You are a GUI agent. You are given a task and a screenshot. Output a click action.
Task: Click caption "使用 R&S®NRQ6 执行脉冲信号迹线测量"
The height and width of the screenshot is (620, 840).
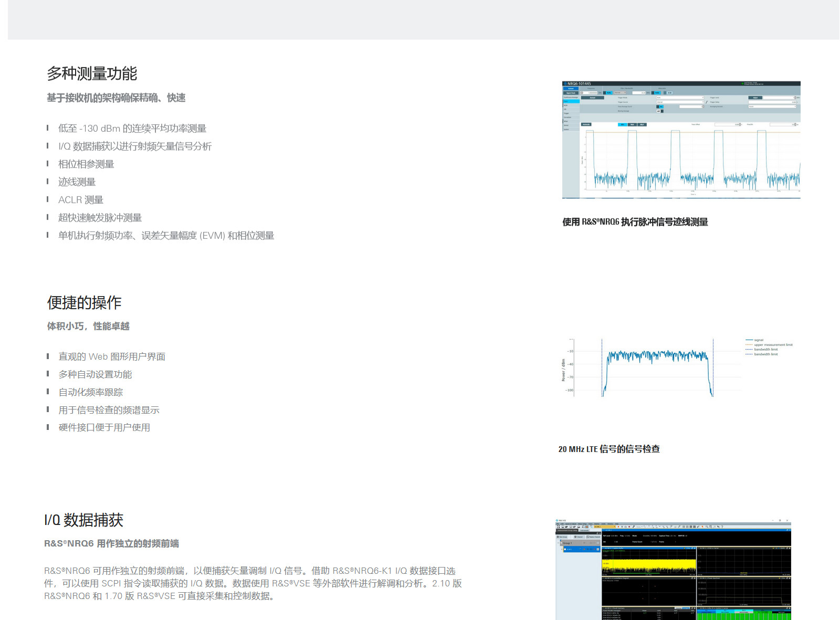(x=635, y=222)
